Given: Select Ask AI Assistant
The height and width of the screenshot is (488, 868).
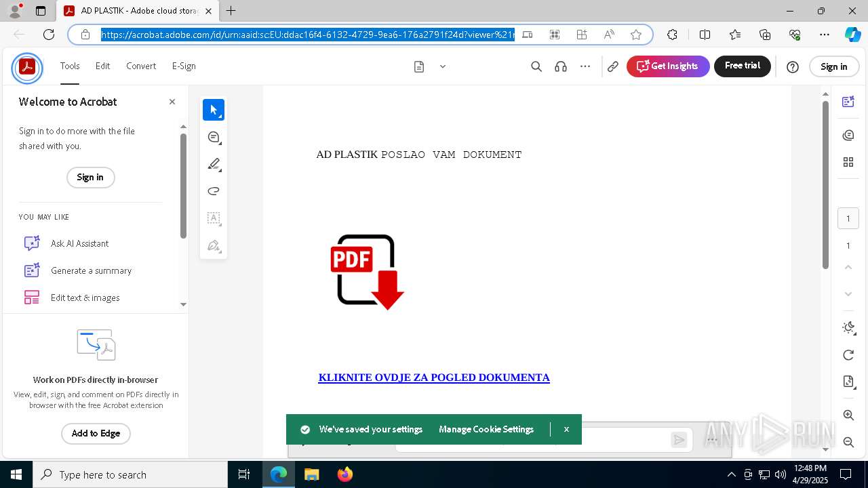Looking at the screenshot, I should [79, 243].
